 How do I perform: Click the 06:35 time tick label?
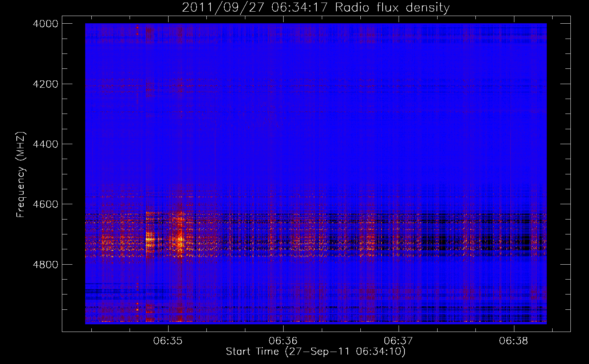pyautogui.click(x=168, y=341)
